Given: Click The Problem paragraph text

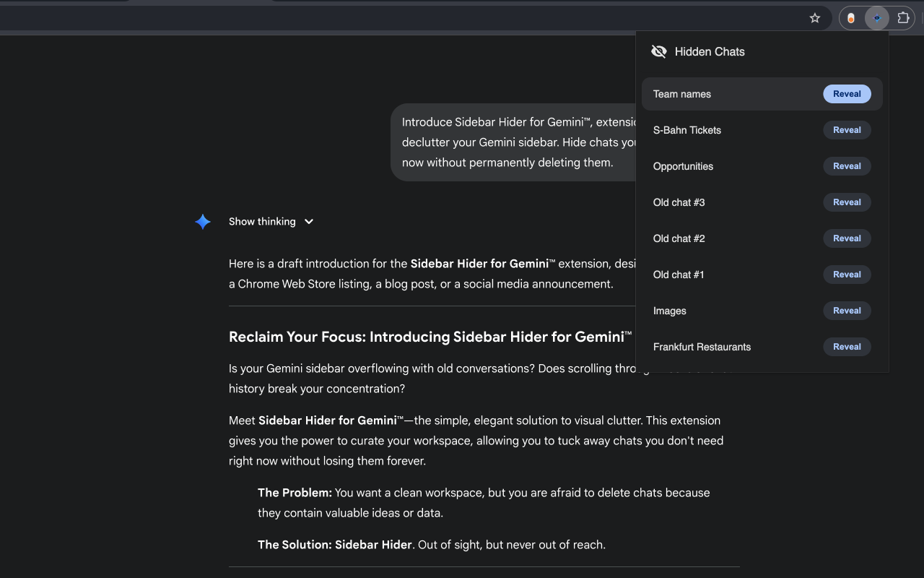Looking at the screenshot, I should (484, 503).
